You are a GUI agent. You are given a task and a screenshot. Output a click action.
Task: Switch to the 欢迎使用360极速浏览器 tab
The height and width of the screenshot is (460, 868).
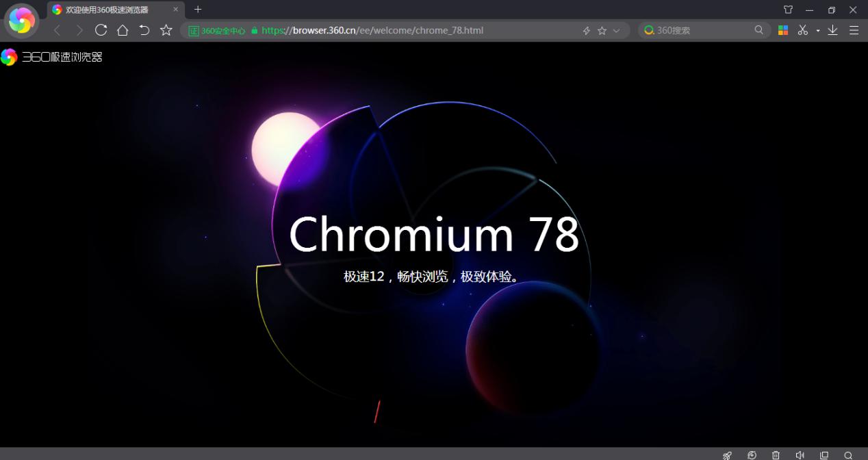coord(110,9)
